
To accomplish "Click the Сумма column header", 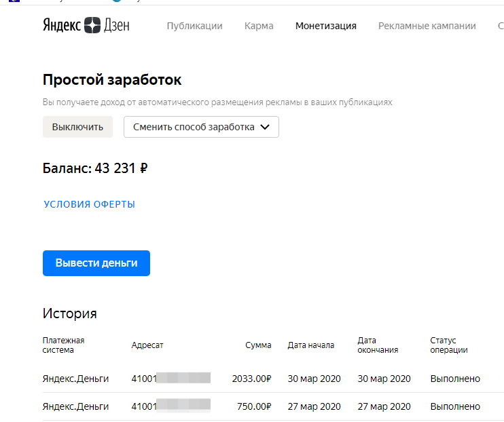I will pos(258,345).
